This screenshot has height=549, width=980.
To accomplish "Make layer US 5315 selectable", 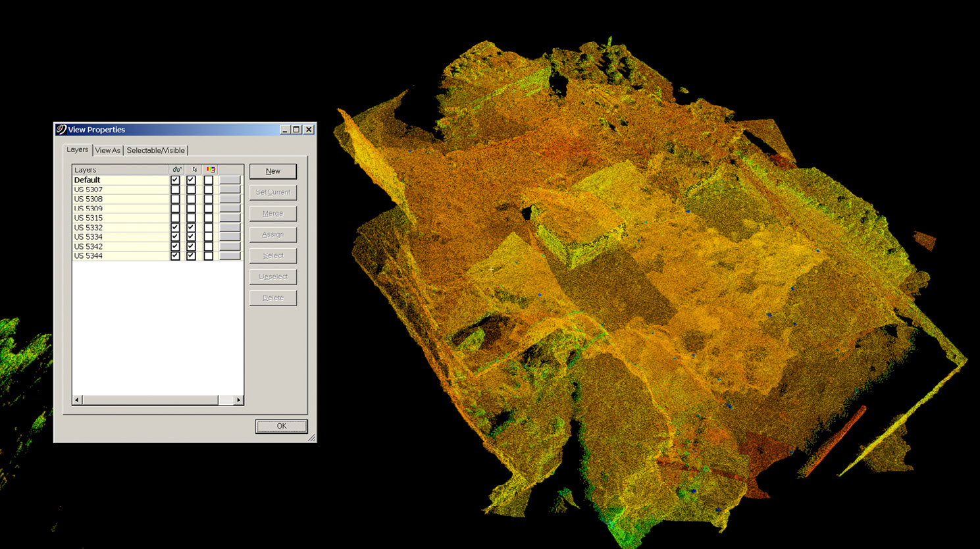I will [x=191, y=218].
